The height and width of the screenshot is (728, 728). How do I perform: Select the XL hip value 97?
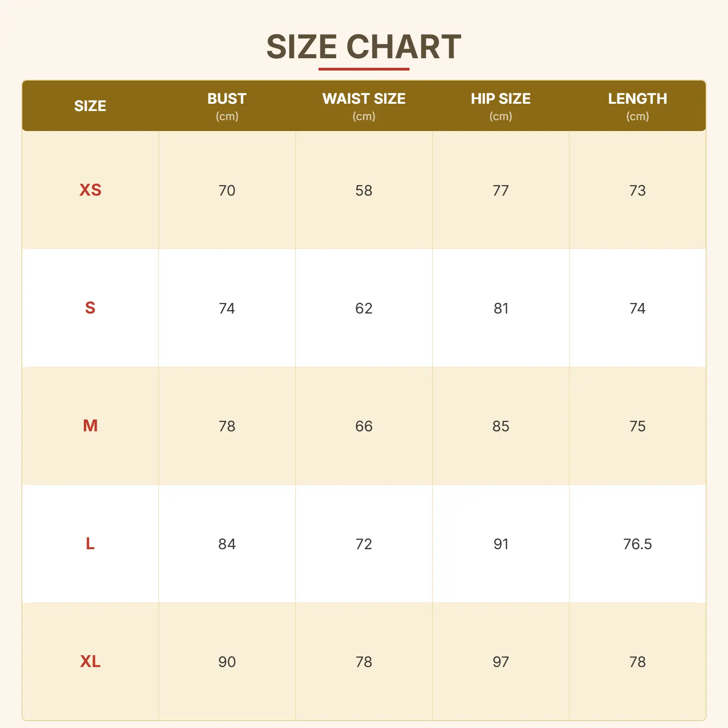tap(500, 662)
